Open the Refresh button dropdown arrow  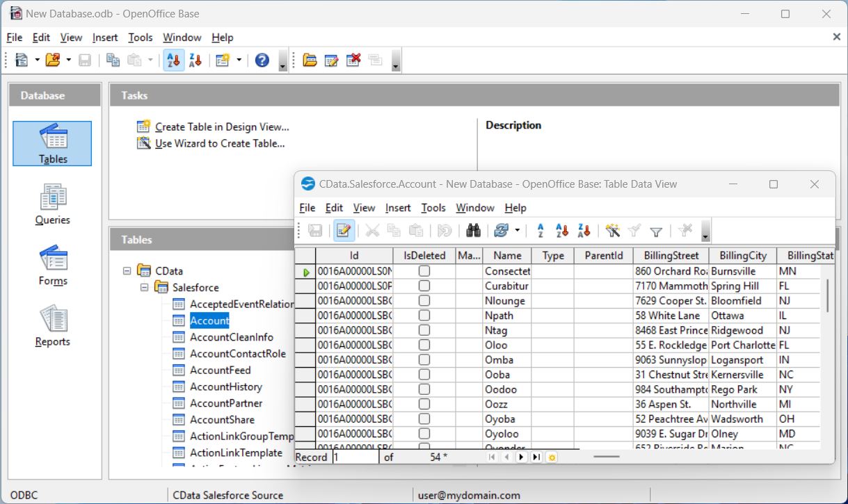pos(517,231)
